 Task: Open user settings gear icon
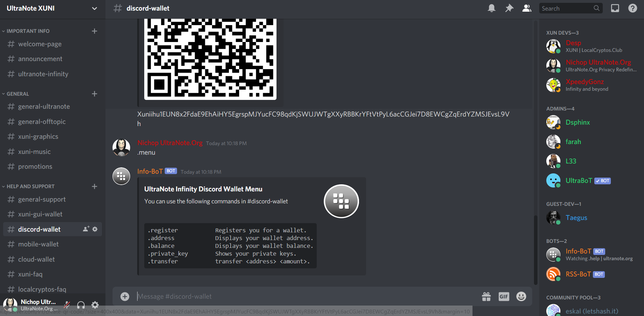click(95, 305)
